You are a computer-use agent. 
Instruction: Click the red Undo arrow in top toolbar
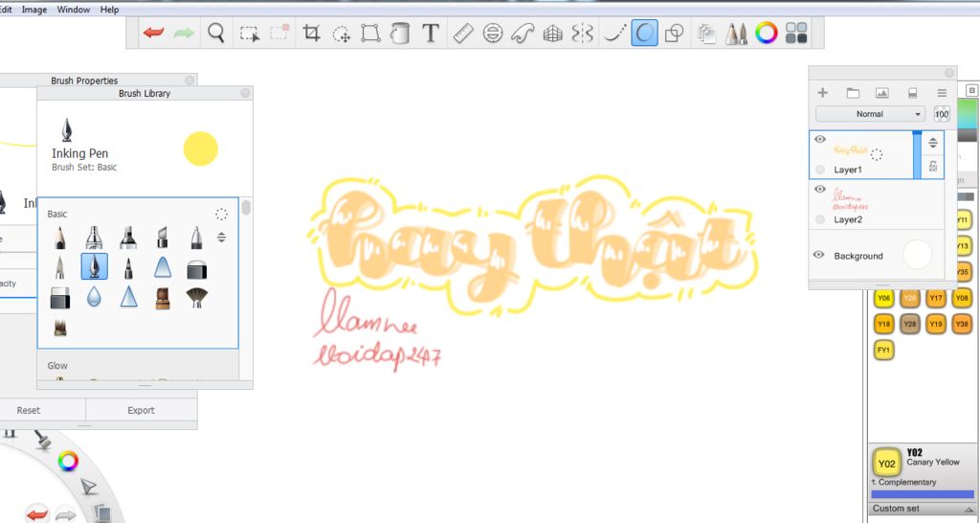coord(153,33)
